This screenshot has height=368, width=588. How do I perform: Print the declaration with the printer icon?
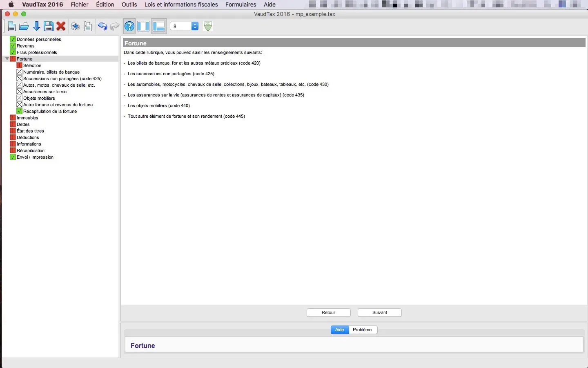tap(76, 27)
